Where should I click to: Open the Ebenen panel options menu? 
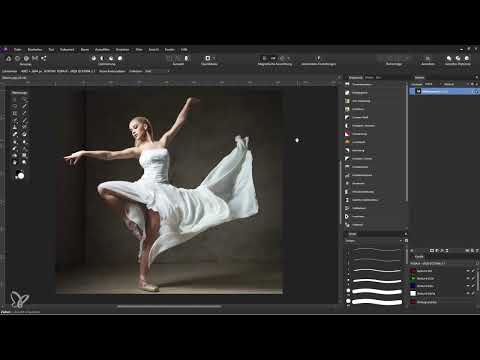[x=476, y=77]
